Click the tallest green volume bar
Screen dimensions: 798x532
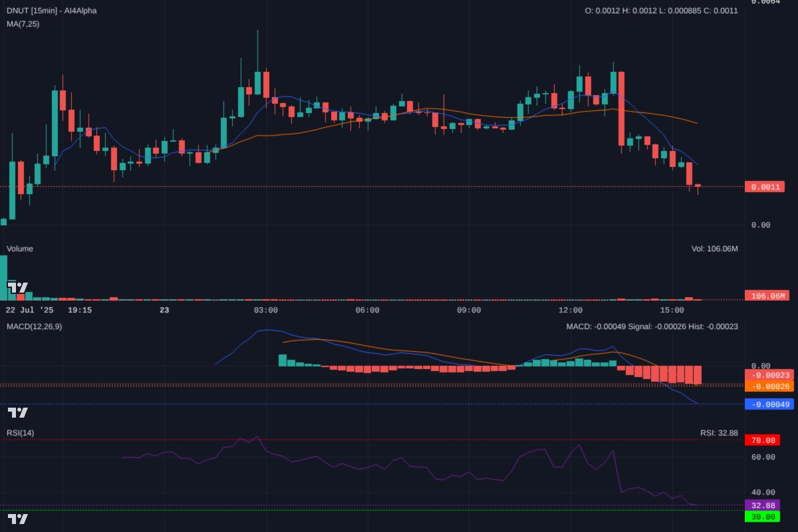3,277
